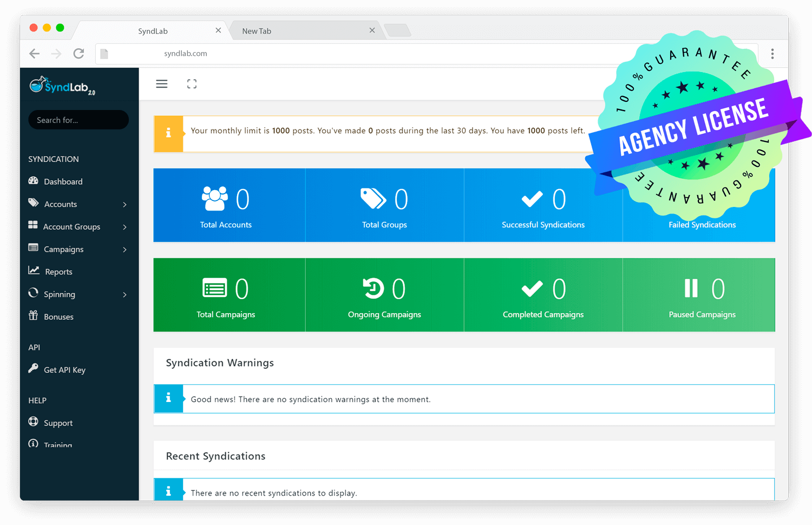This screenshot has width=812, height=525.
Task: Open the Reports chart icon
Action: [34, 270]
